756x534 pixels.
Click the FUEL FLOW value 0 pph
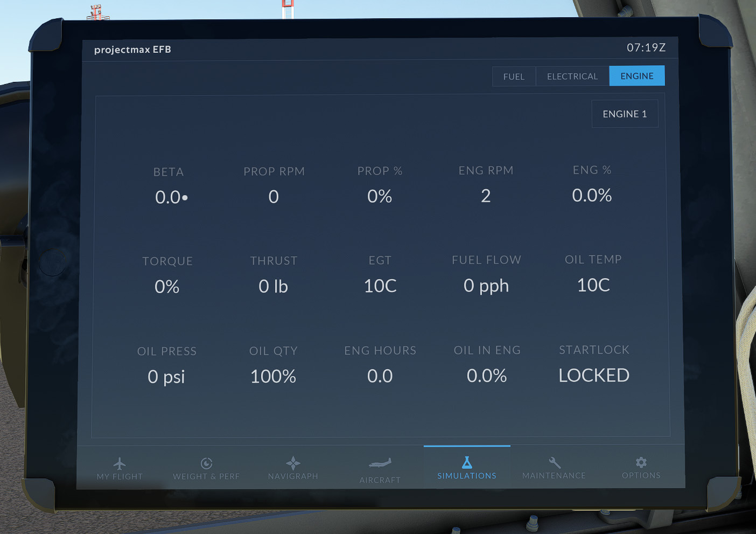coord(486,286)
